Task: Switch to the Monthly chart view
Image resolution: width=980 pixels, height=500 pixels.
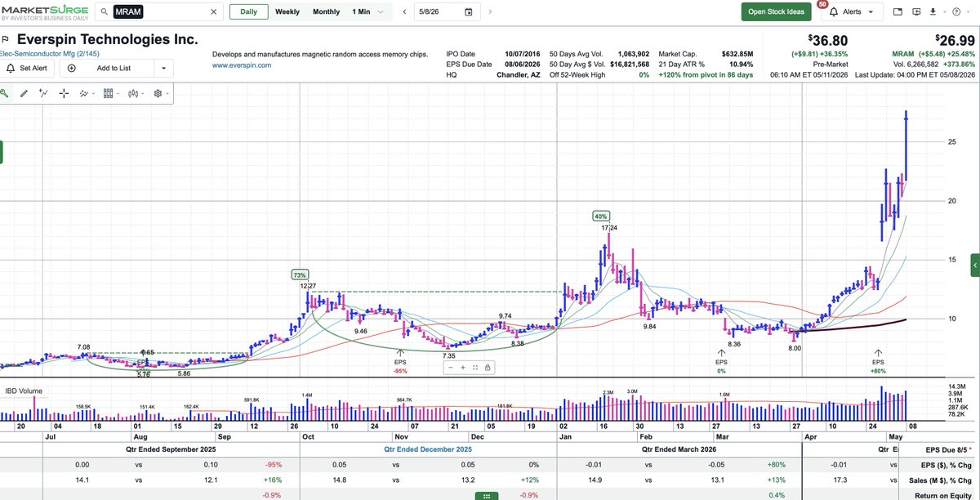Action: click(326, 12)
